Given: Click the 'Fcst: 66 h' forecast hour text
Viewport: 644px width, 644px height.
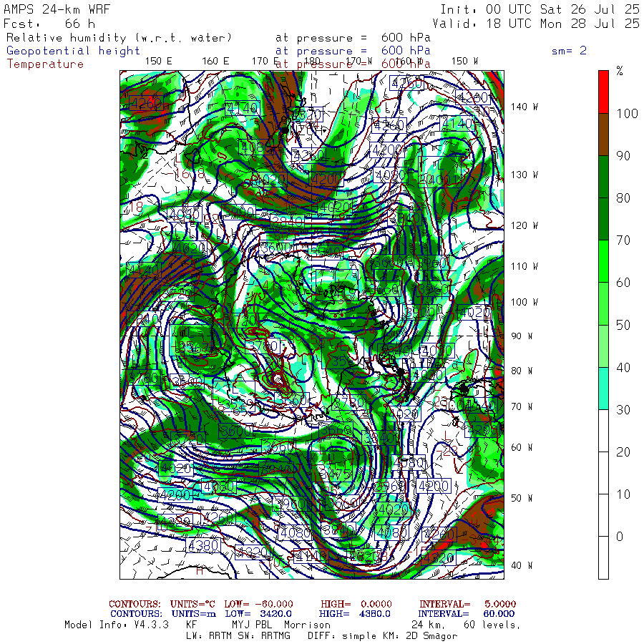Looking at the screenshot, I should pos(49,24).
